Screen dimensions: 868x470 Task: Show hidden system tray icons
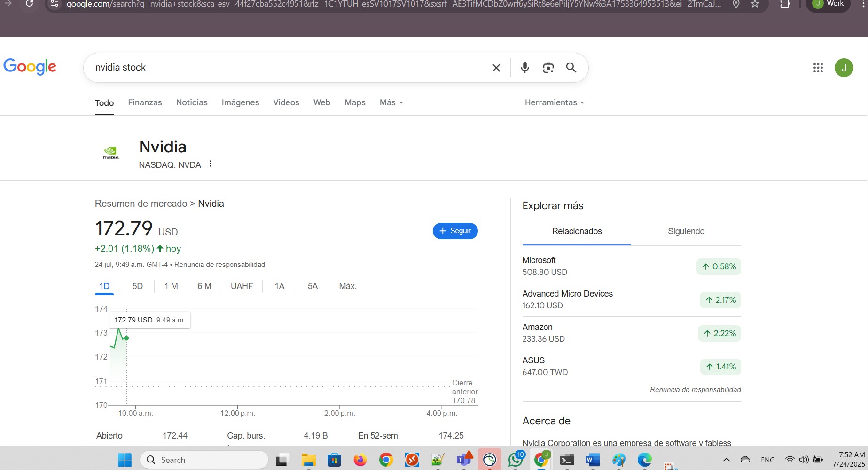[x=726, y=460]
